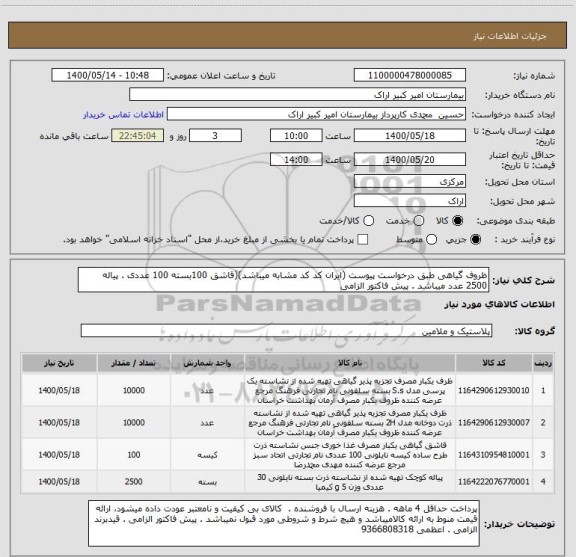Click the quantity 100 in row 3
Screen dimensions: 576x557
[x=134, y=455]
